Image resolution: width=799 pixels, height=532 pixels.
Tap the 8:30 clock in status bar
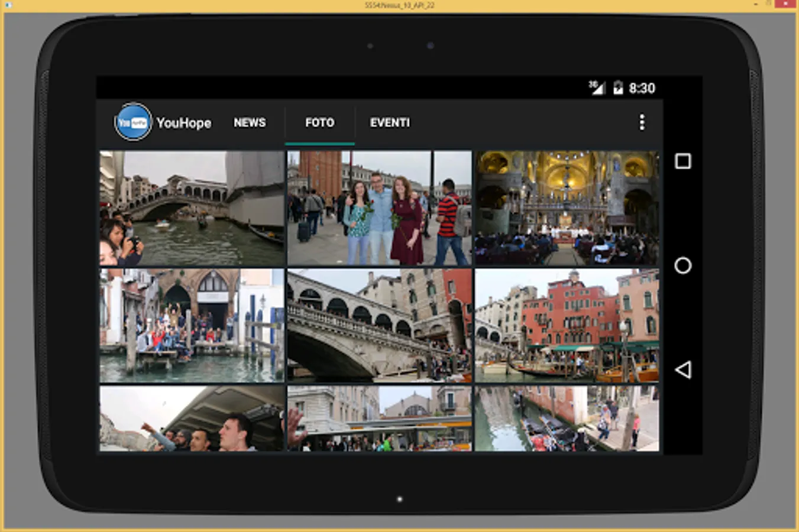(x=642, y=88)
